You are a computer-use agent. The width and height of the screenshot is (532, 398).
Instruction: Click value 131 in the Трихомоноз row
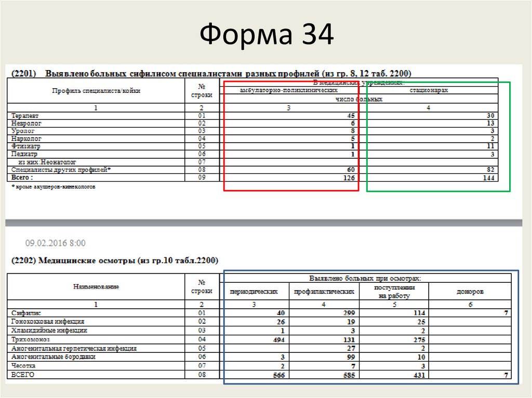[349, 340]
